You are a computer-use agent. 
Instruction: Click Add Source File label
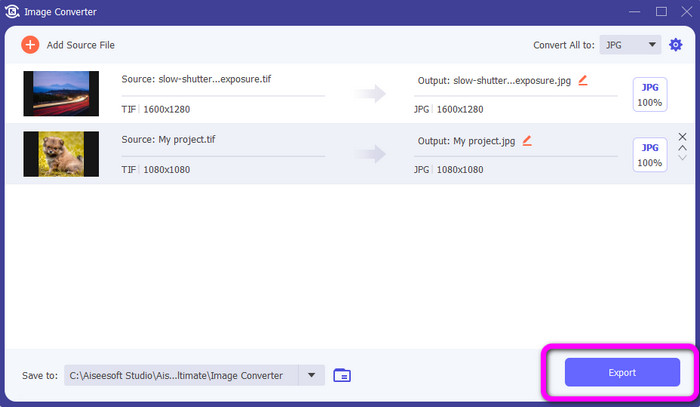[x=80, y=45]
